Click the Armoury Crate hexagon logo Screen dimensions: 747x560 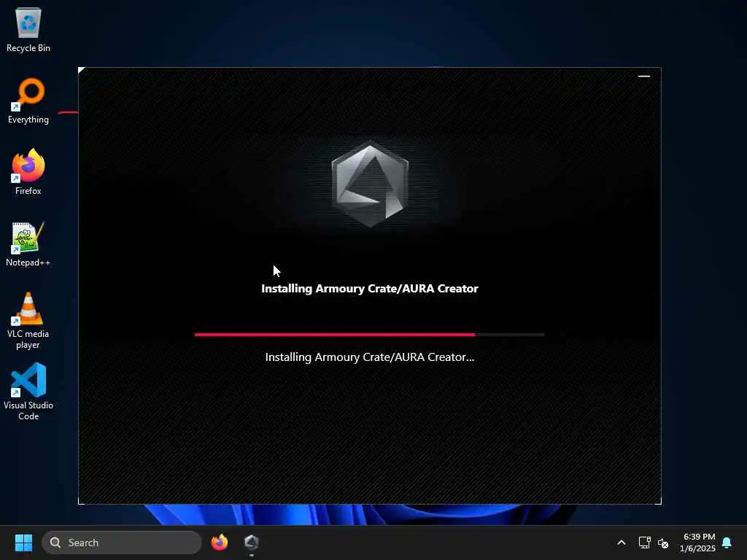(370, 184)
